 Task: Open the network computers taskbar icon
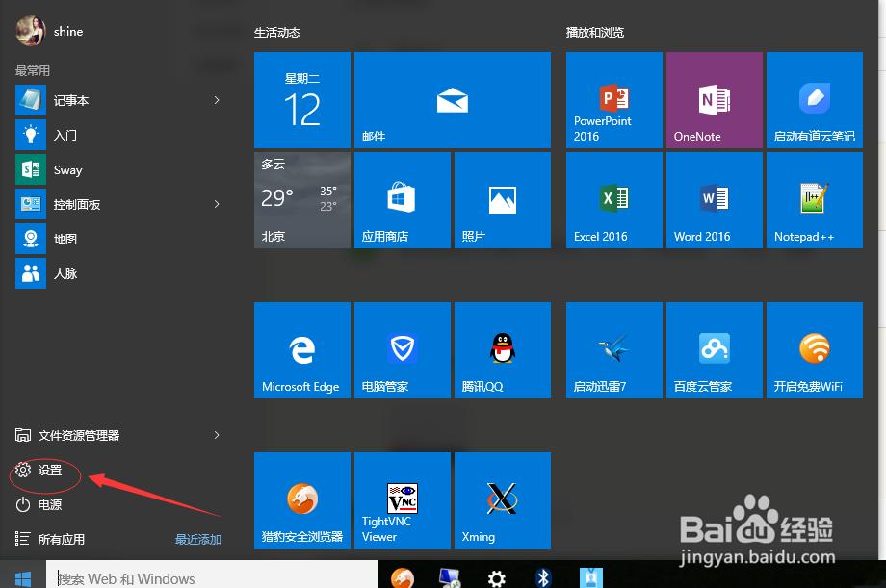click(450, 577)
